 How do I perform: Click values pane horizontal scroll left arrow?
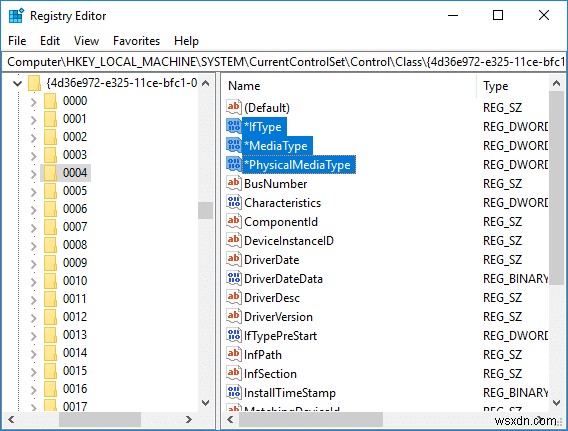[230, 419]
